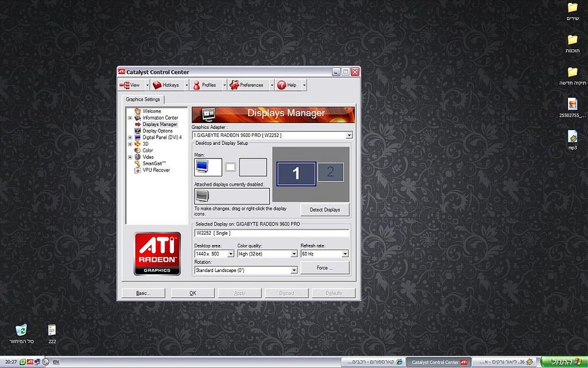Select the SmartGart tree item

point(154,163)
